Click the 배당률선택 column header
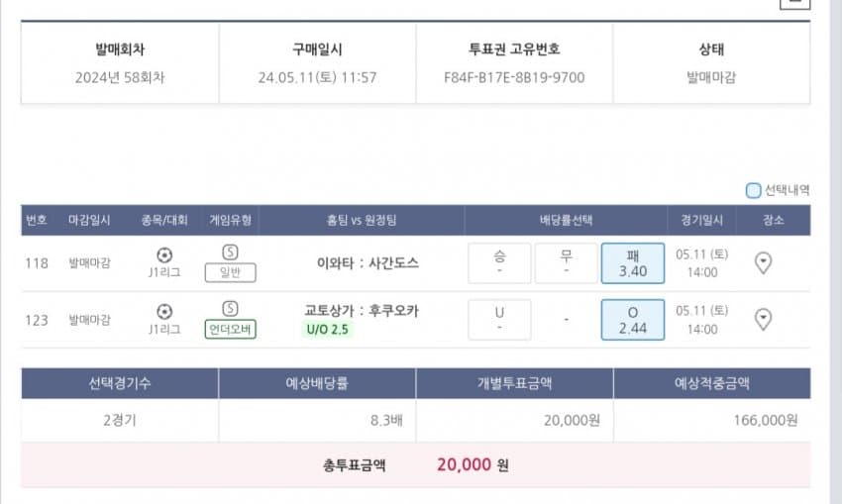 click(x=566, y=220)
